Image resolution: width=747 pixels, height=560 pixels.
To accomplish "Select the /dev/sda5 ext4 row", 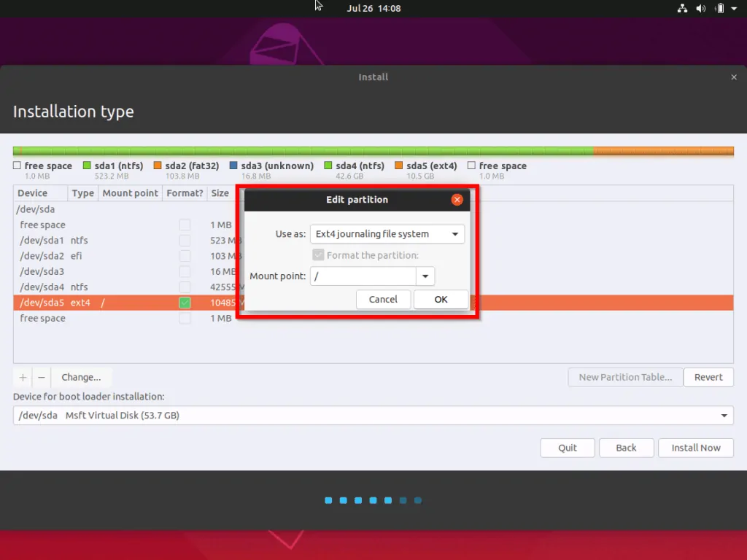I will point(373,303).
